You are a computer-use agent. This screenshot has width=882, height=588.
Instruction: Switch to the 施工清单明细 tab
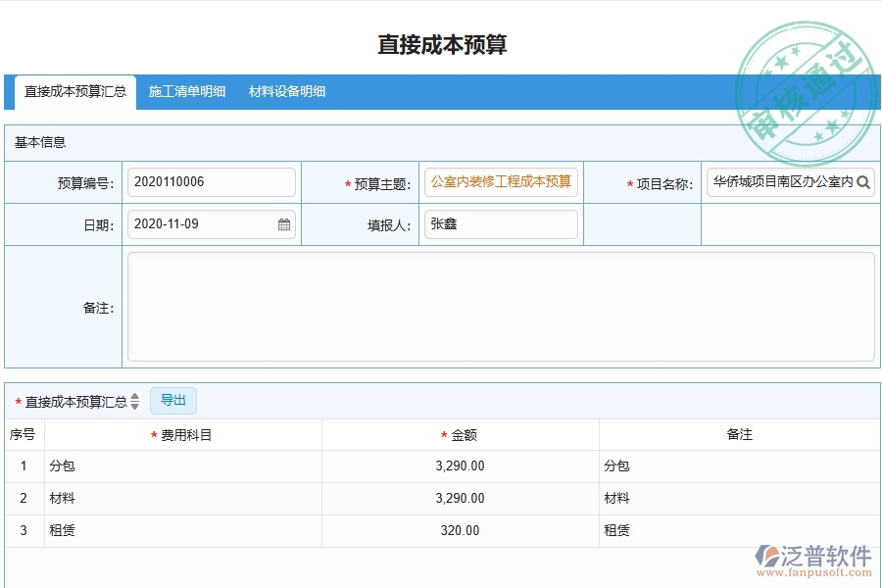point(187,91)
